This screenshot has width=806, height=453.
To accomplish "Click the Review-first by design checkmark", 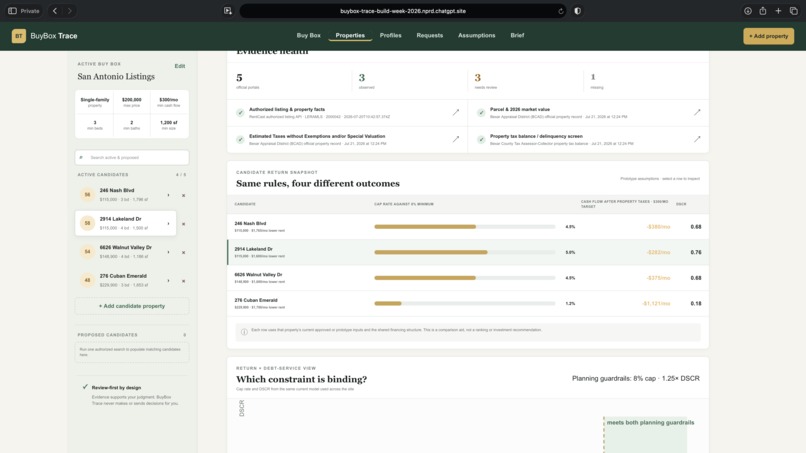I will [x=85, y=387].
